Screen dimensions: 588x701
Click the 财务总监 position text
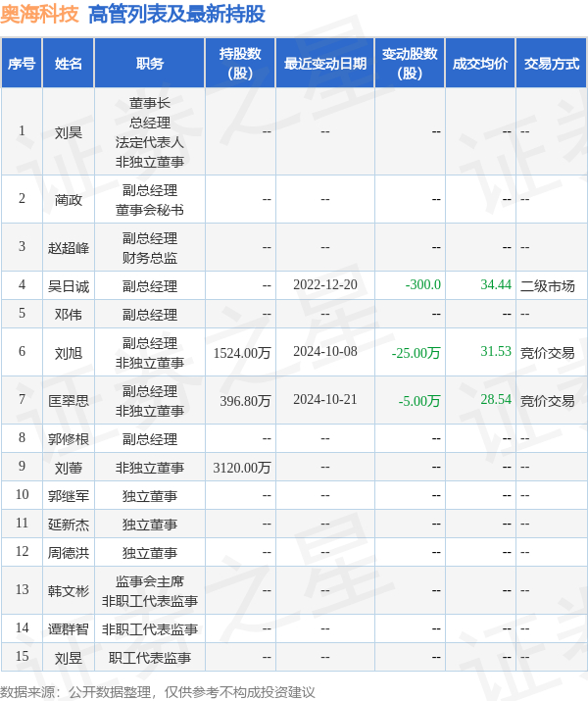(150, 258)
